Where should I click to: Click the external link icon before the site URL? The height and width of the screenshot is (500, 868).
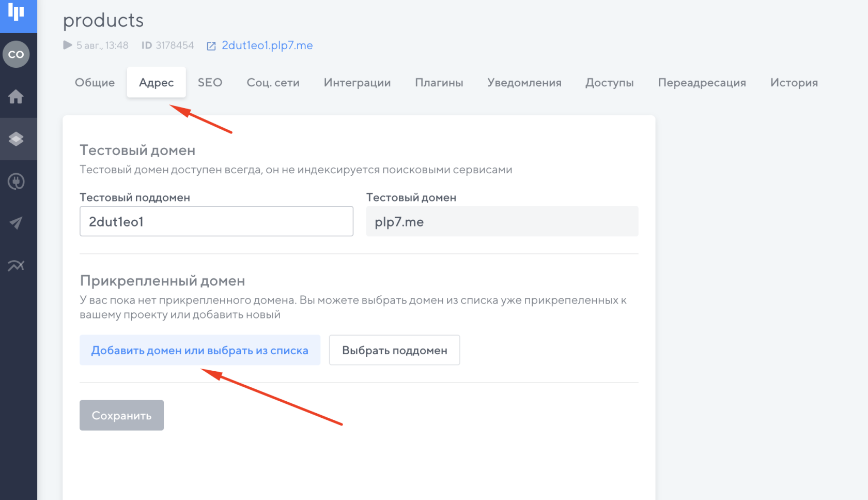[211, 46]
